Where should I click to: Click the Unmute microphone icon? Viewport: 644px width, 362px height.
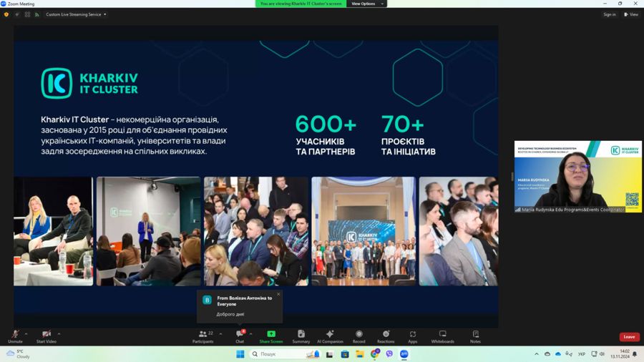point(15,334)
